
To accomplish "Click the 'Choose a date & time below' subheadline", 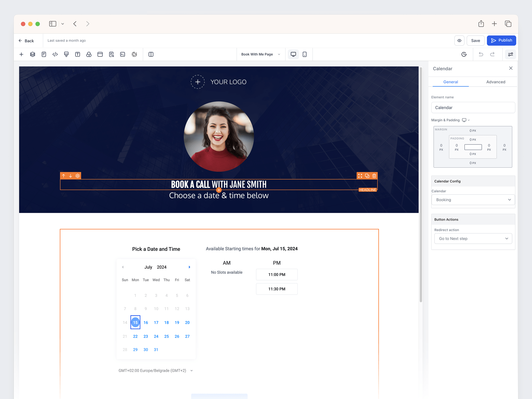I will coord(219,195).
